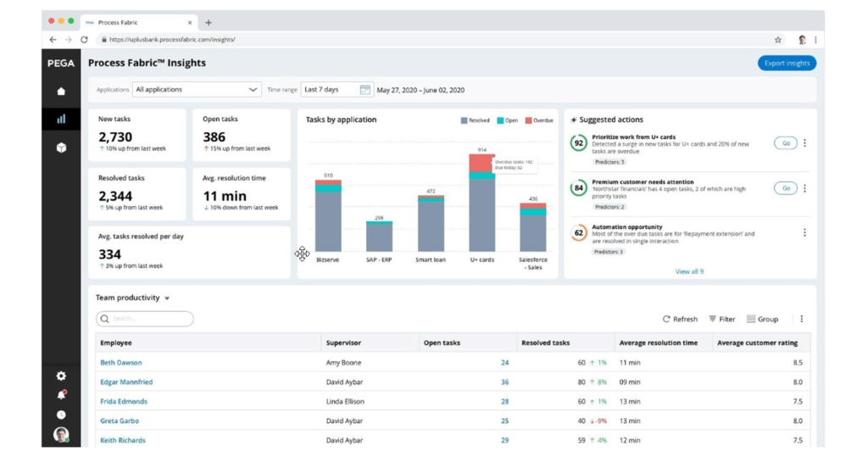This screenshot has width=868, height=463.
Task: Click Refresh above the table
Action: pos(680,319)
